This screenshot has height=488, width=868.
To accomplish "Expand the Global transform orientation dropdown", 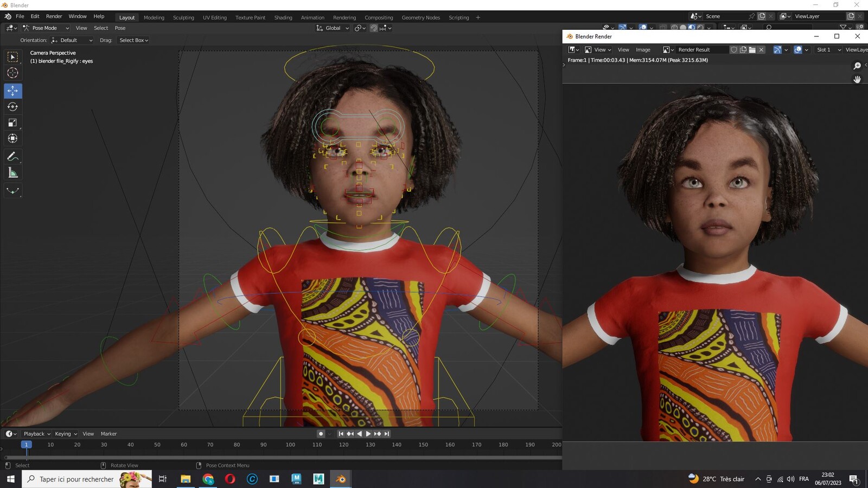I will pyautogui.click(x=333, y=28).
